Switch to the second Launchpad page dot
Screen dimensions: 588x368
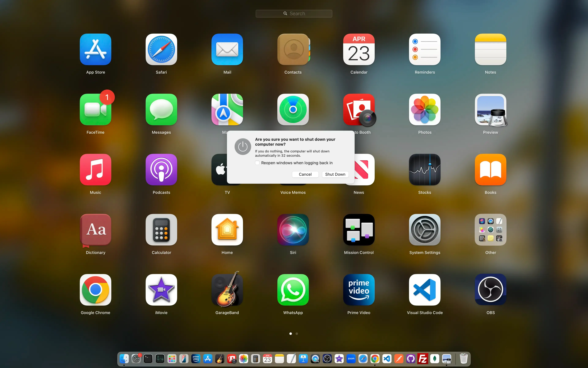[297, 334]
